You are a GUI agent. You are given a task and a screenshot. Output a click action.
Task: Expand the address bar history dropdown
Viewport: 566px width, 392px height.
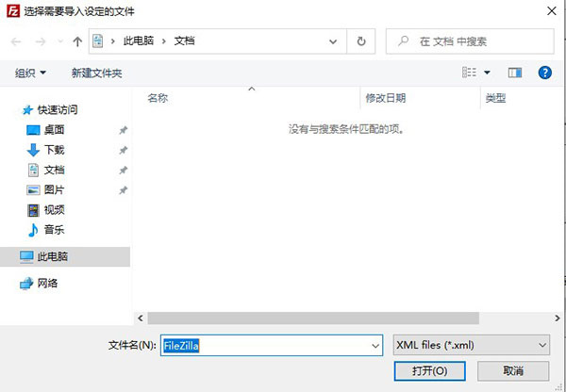coord(333,41)
